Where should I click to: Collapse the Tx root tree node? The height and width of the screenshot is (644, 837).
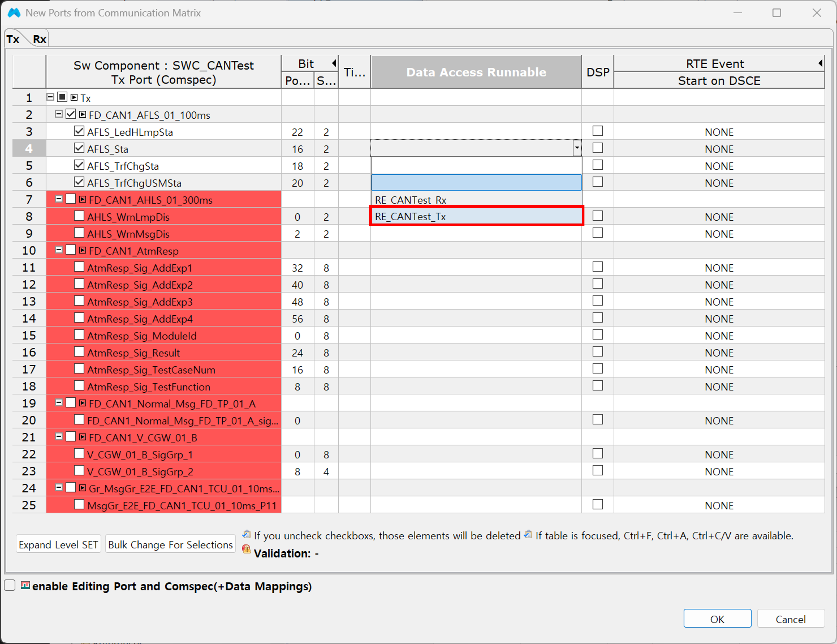tap(50, 97)
